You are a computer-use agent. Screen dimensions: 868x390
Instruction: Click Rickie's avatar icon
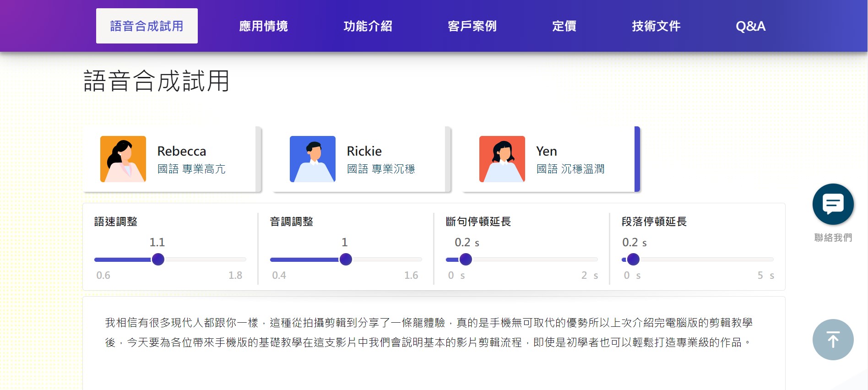313,159
